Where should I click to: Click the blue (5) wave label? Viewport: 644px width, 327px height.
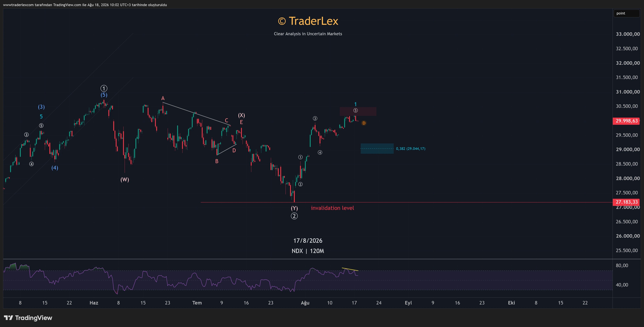click(x=104, y=95)
